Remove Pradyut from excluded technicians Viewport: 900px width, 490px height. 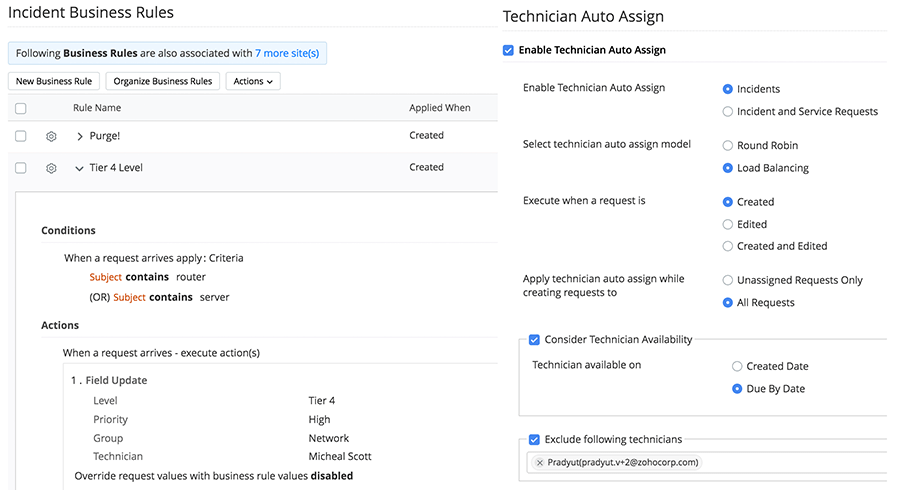pyautogui.click(x=540, y=463)
